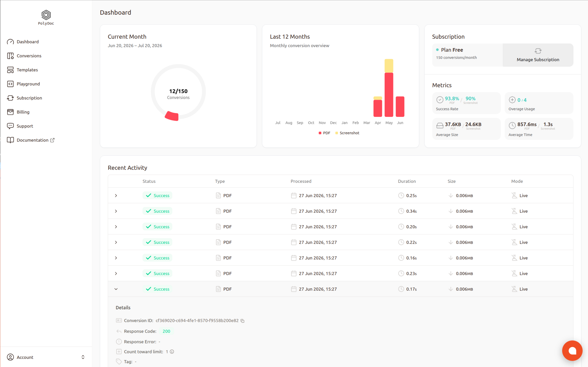588x367 pixels.
Task: Click the Support chat bubble icon
Action: (10, 126)
